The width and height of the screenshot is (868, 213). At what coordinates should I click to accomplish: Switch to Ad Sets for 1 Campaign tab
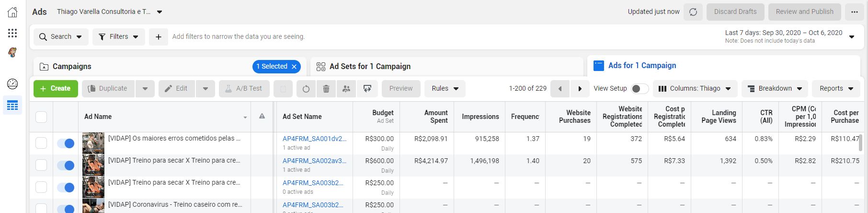point(370,67)
